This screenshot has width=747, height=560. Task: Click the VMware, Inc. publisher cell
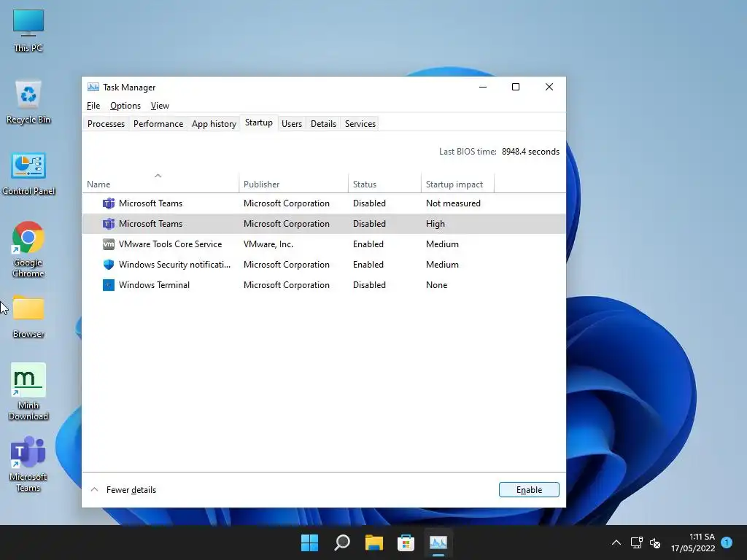[x=268, y=244]
